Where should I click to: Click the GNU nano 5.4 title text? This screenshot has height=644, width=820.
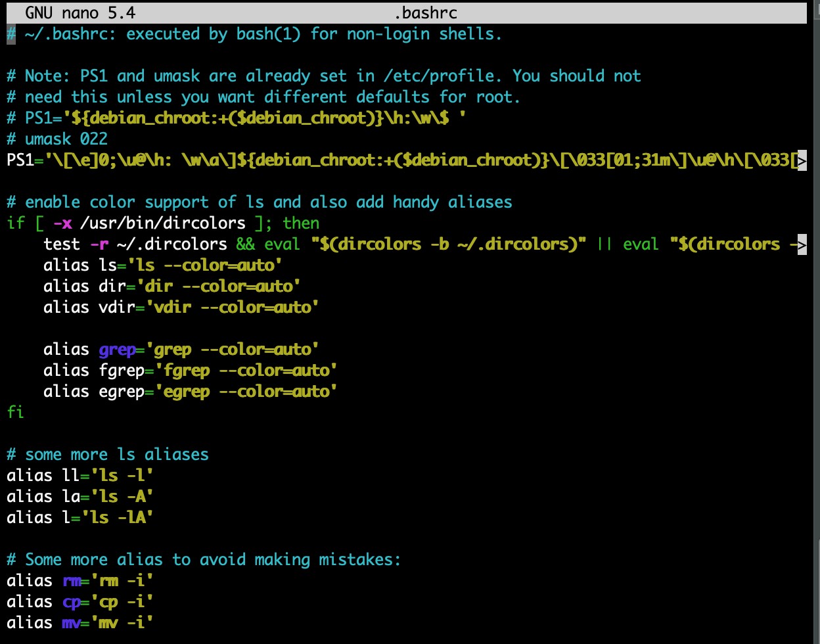(x=80, y=12)
